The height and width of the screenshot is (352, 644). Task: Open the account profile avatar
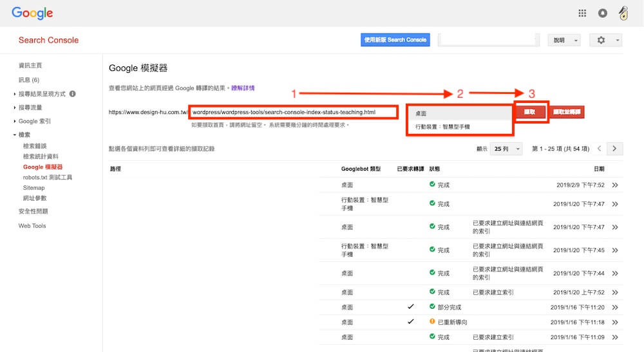point(623,13)
